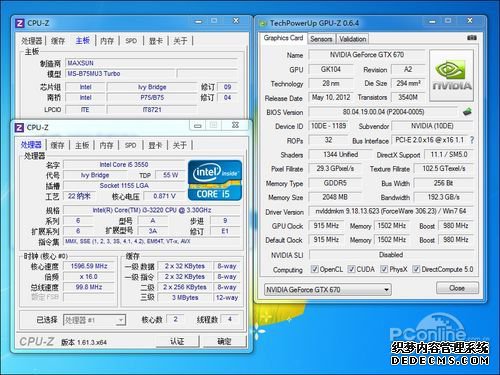
Task: Click the NVIDIA logo image
Action: (451, 75)
